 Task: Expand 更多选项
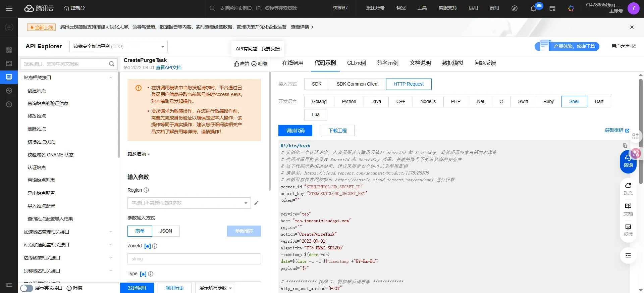(139, 154)
